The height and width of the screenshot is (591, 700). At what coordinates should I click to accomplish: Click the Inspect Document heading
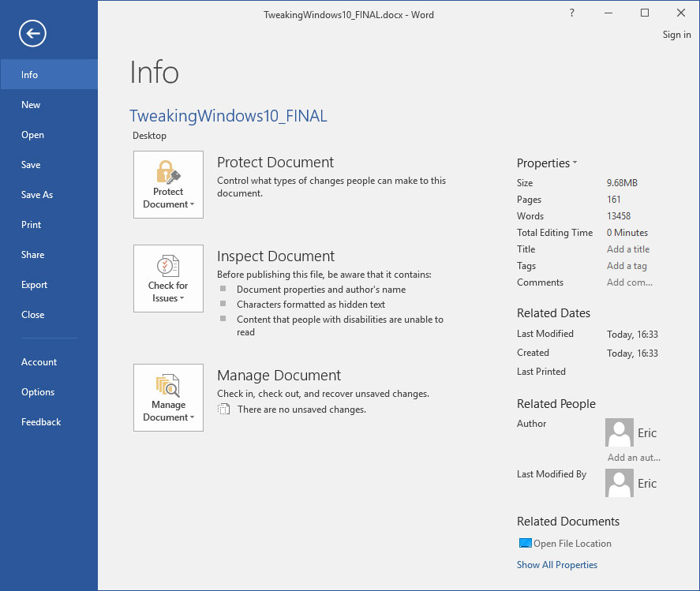275,256
